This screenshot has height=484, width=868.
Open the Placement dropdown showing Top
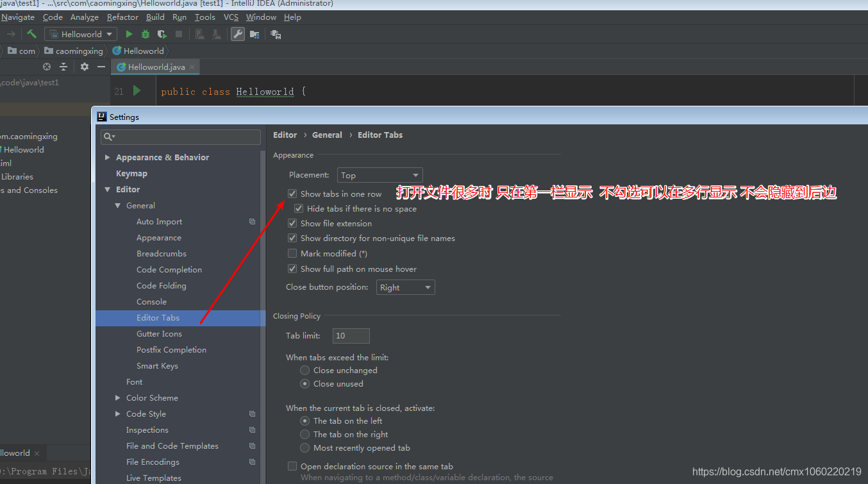point(380,175)
